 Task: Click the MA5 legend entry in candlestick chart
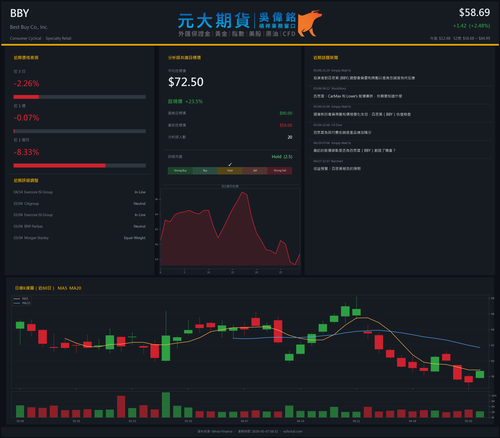[21, 299]
